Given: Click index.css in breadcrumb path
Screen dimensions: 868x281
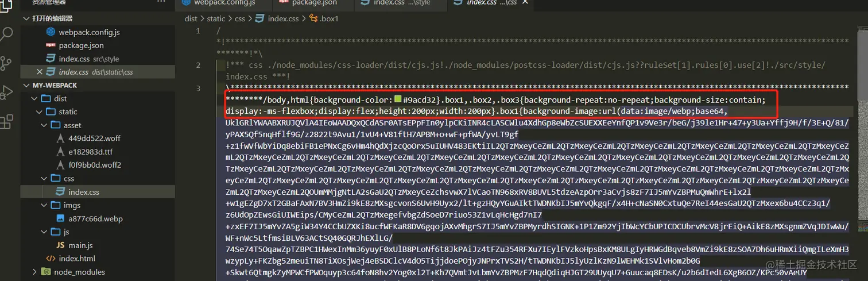Looking at the screenshot, I should pyautogui.click(x=283, y=19).
